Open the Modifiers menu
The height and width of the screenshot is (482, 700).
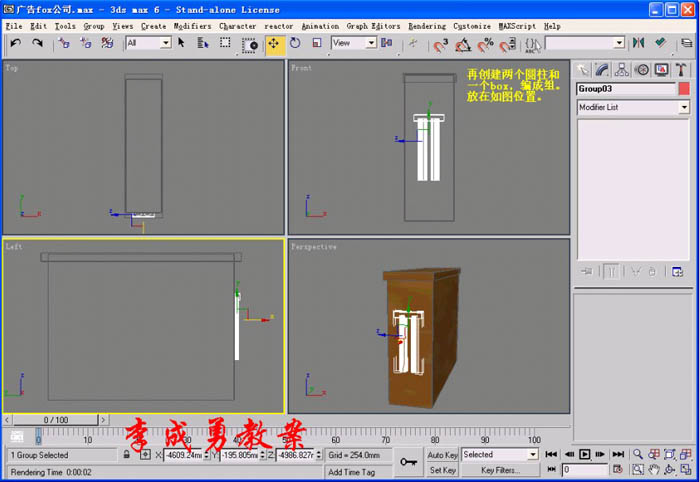click(x=192, y=26)
